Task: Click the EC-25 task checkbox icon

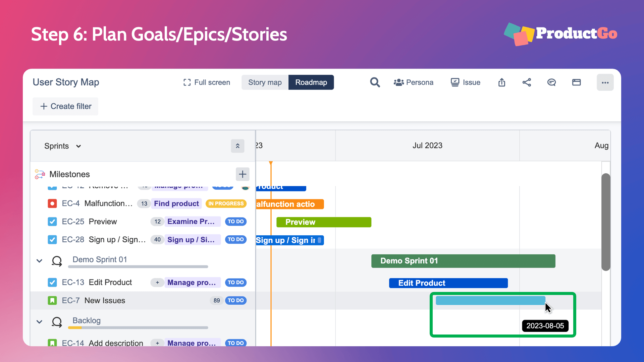Action: pyautogui.click(x=52, y=222)
